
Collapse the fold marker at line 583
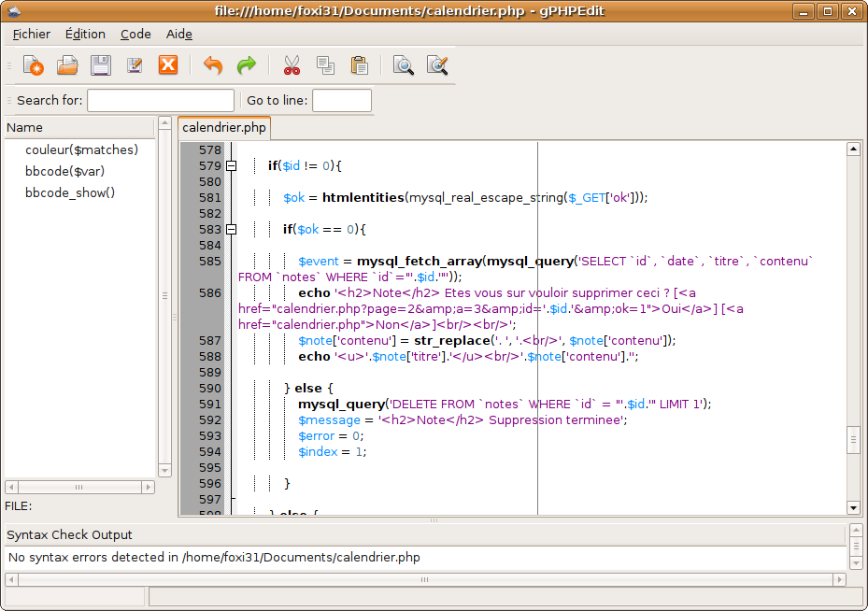tap(232, 229)
